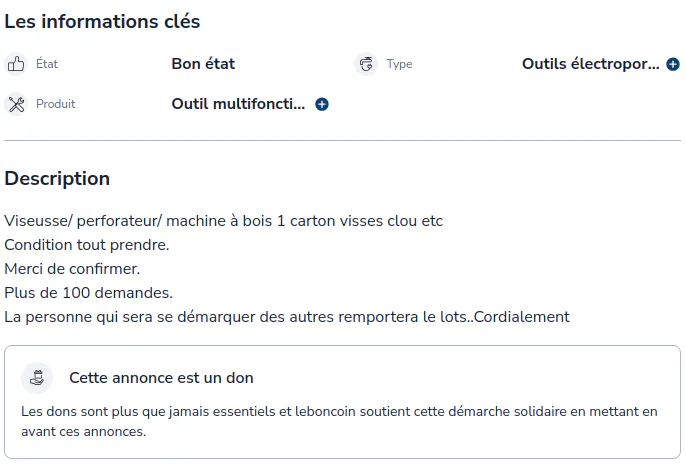
Task: Click the 'Plus de 100 demandes.' line
Action: pos(88,293)
